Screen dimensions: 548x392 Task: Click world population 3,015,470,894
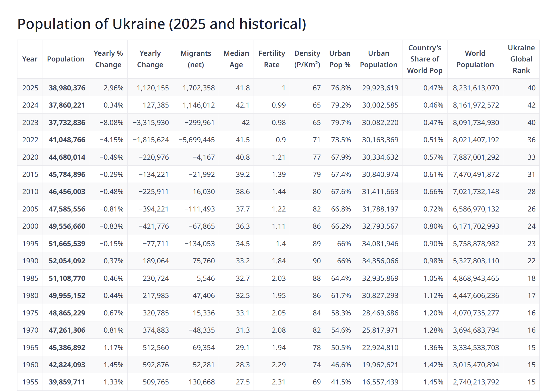click(476, 365)
